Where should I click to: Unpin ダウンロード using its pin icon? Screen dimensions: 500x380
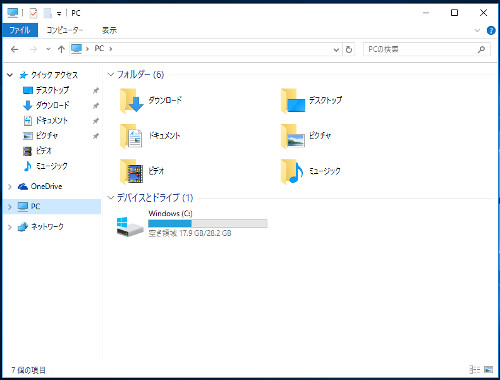pyautogui.click(x=96, y=106)
